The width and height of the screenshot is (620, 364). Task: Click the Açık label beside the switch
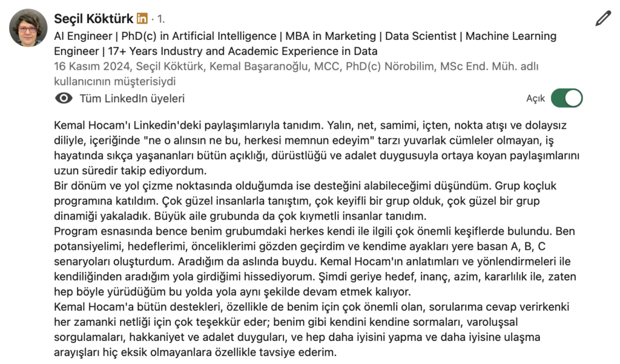point(535,99)
